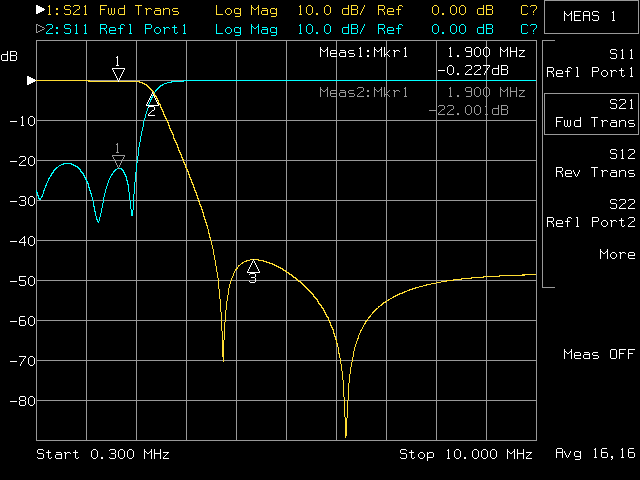Click the dB axis unit label

(9, 56)
